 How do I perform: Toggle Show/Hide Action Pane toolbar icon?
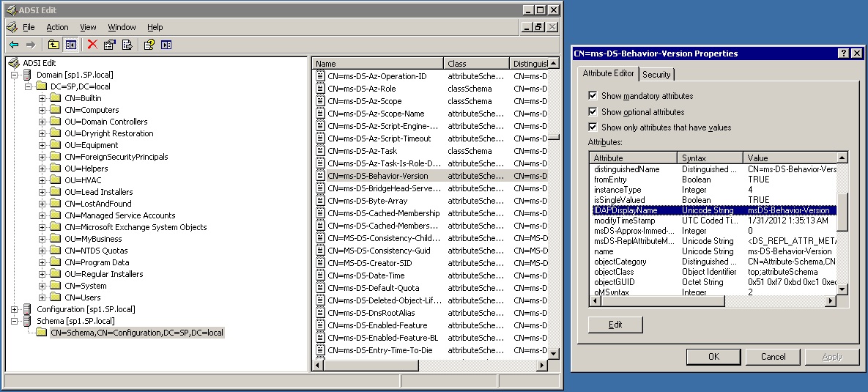coord(166,45)
